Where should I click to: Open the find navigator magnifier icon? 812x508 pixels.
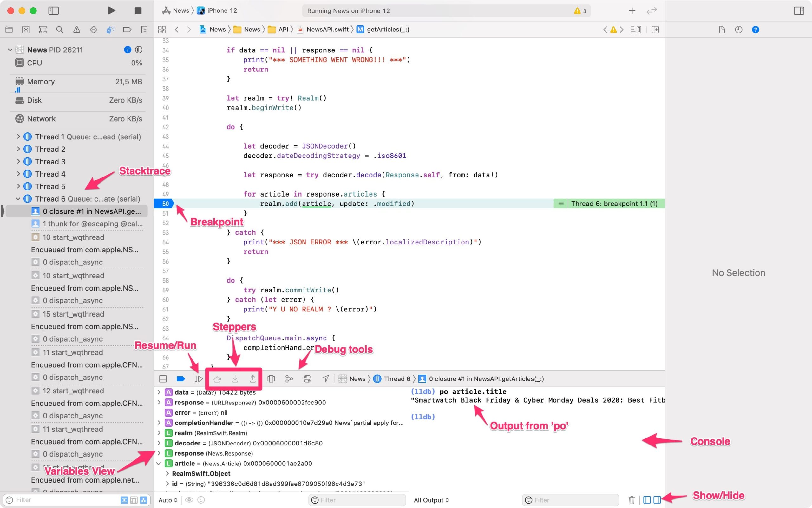point(60,30)
